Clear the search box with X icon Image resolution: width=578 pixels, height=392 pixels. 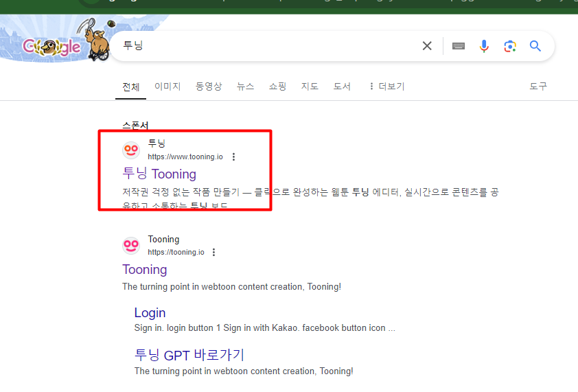pos(427,46)
